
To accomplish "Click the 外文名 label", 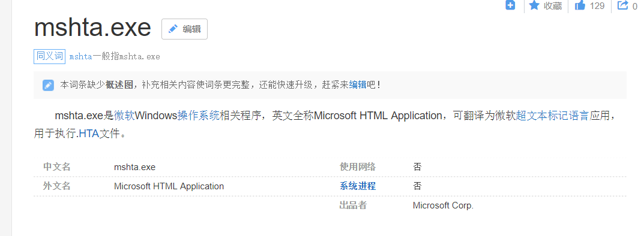I will 56,186.
